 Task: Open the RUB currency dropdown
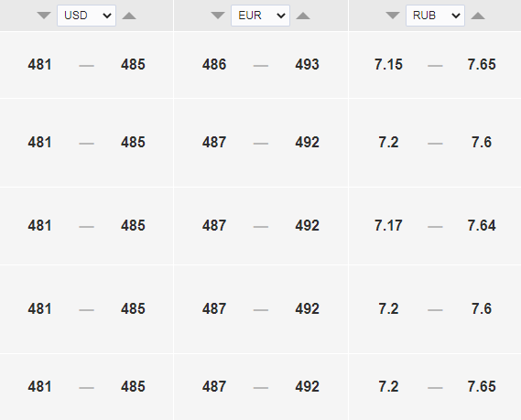[x=435, y=16]
